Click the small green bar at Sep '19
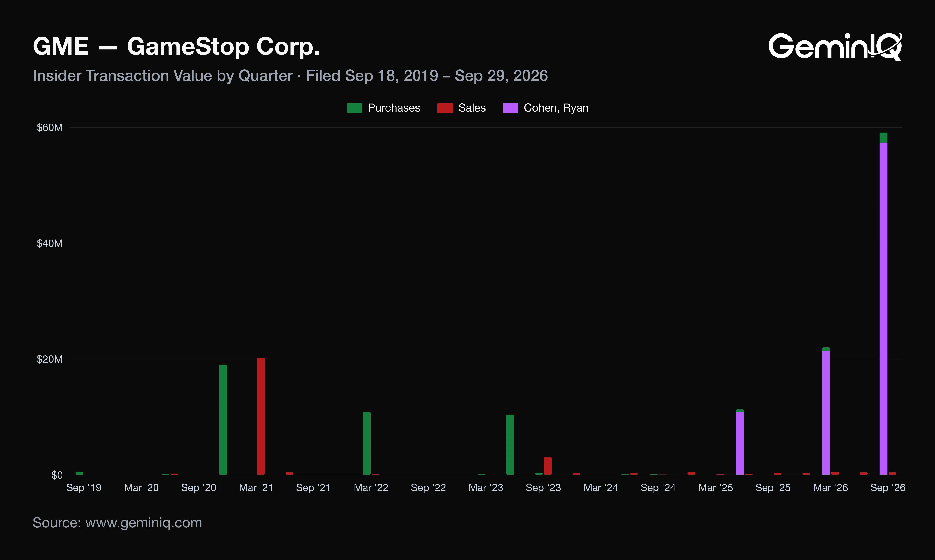This screenshot has width=935, height=560. (80, 473)
